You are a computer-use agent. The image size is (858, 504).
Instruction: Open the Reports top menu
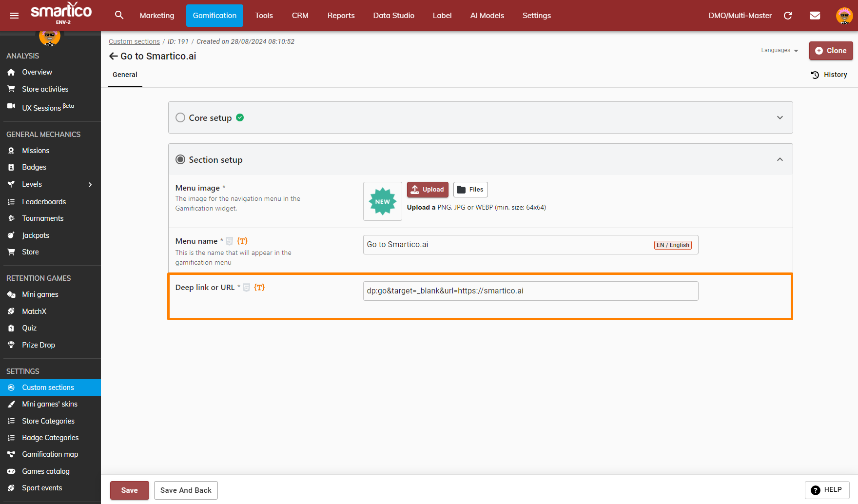[x=341, y=16]
